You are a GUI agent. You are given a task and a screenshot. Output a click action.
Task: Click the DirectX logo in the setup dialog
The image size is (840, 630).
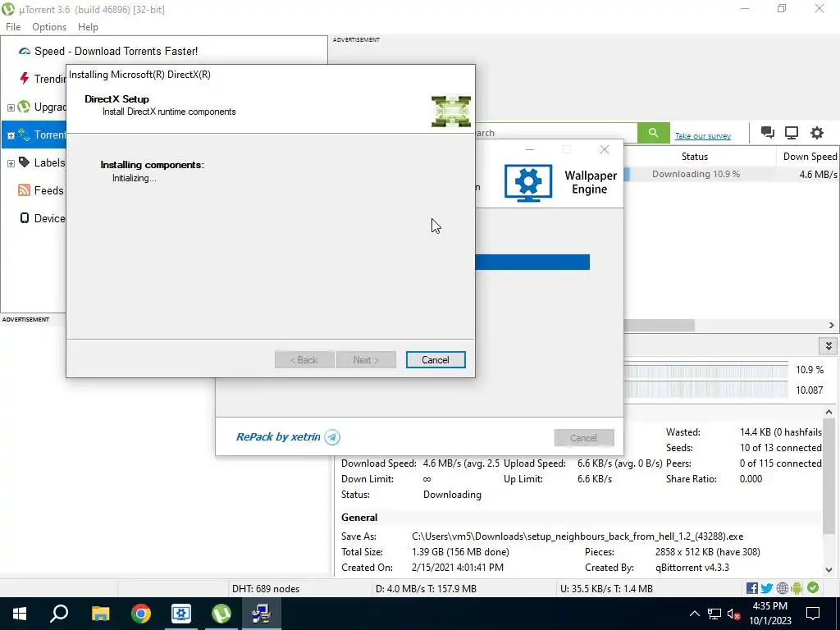click(451, 112)
